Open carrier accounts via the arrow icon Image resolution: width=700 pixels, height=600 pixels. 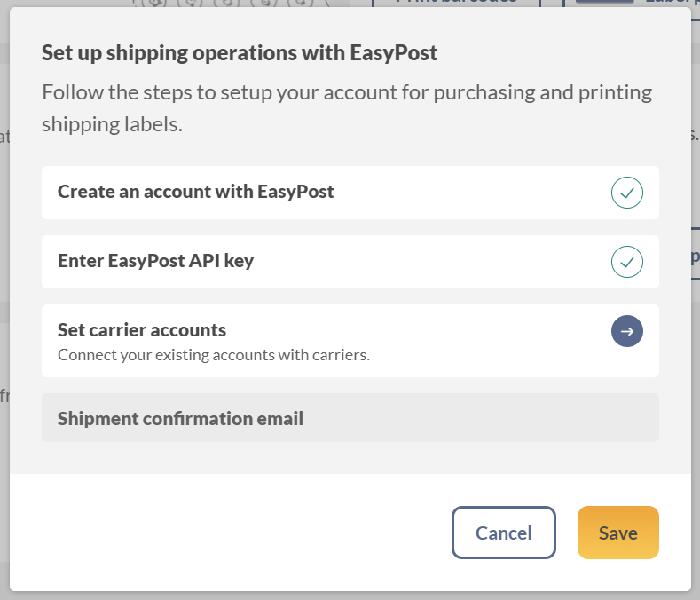point(626,331)
